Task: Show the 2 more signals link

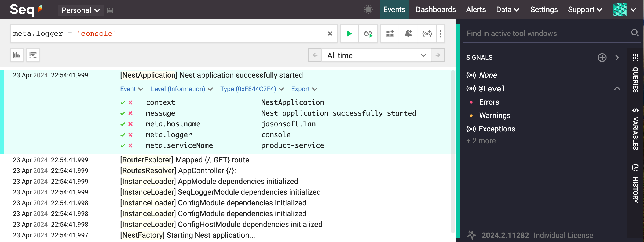Action: pos(481,141)
